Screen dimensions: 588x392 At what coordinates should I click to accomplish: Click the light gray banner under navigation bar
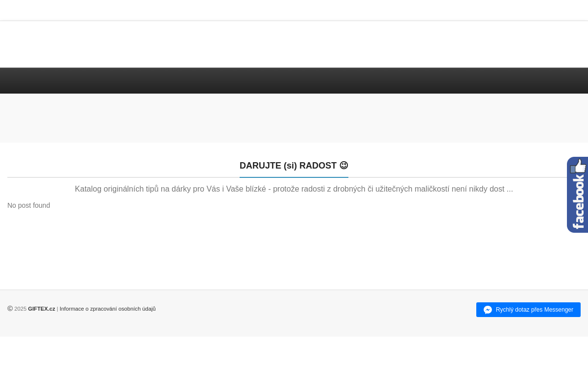[294, 118]
